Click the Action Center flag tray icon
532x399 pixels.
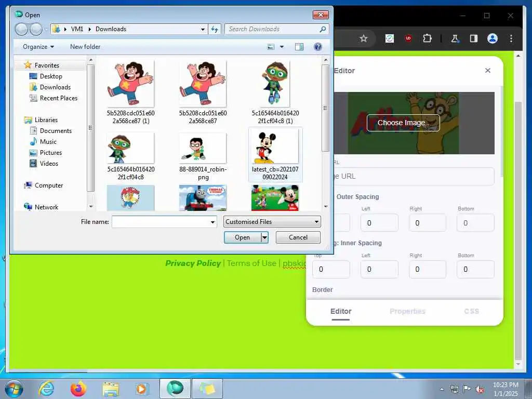[467, 389]
